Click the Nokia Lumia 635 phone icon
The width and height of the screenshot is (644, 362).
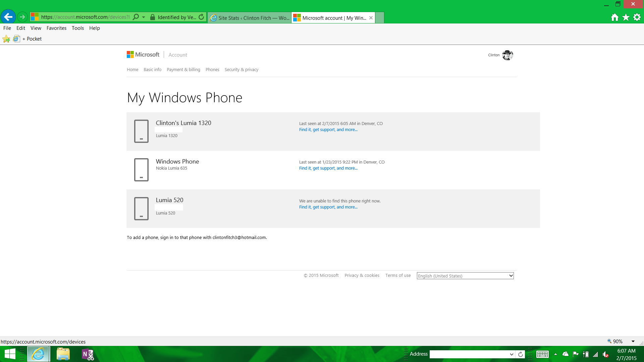141,170
